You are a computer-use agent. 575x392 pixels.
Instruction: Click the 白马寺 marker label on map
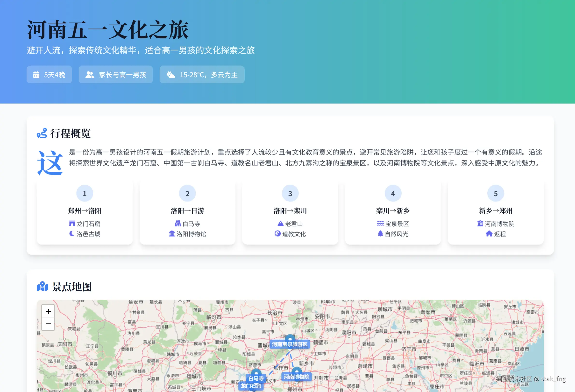click(x=256, y=378)
